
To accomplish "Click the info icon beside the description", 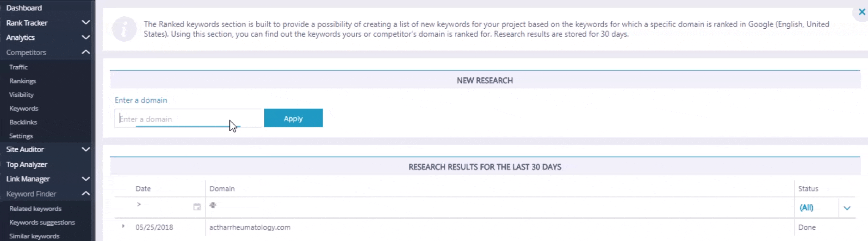I will click(124, 29).
